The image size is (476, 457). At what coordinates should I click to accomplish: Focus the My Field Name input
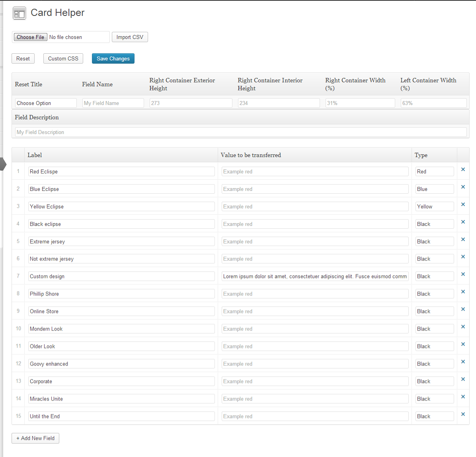(x=113, y=103)
